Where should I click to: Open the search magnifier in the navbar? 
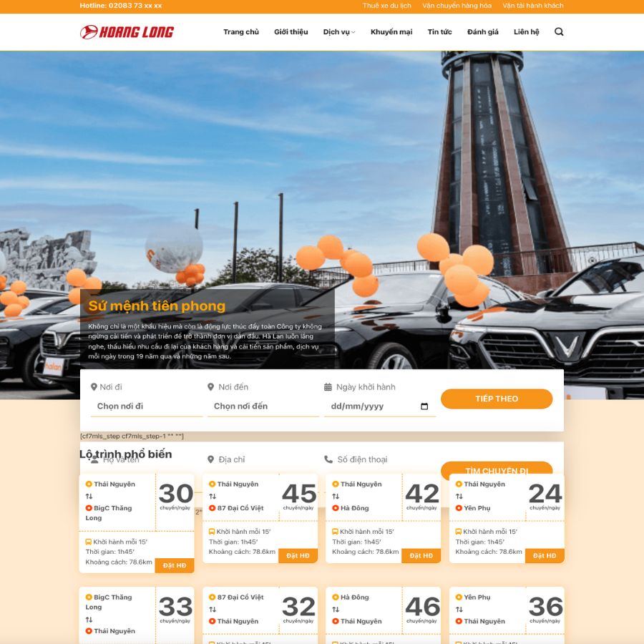coord(559,31)
